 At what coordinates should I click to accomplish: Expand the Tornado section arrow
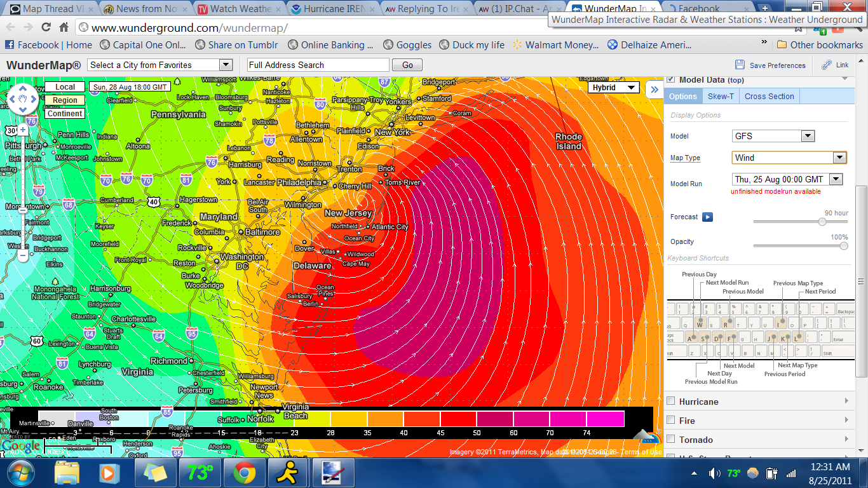click(x=846, y=439)
